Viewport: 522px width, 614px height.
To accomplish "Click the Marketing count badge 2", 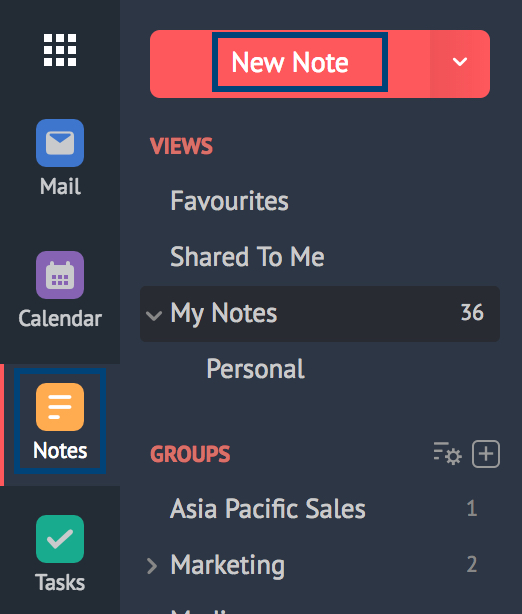I will pos(472,565).
